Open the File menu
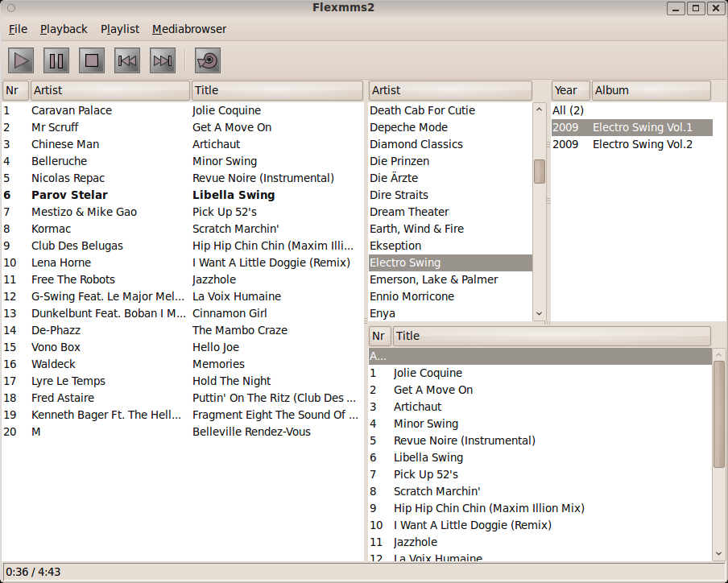 [x=18, y=29]
